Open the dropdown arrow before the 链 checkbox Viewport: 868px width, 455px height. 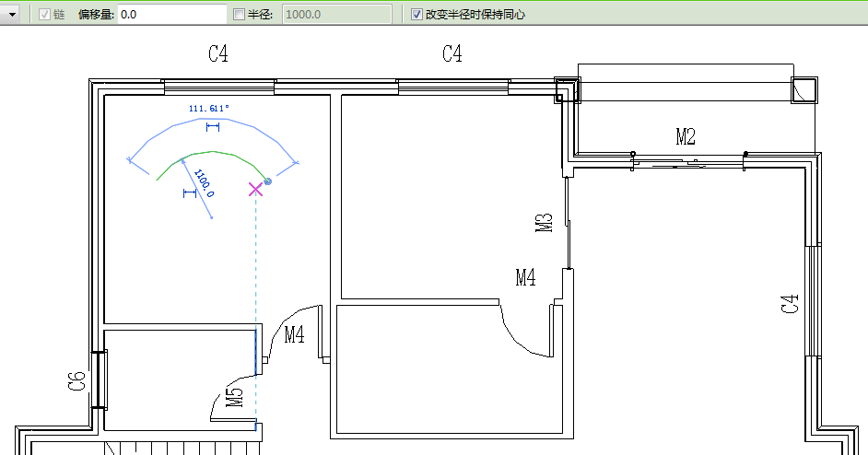coord(12,15)
